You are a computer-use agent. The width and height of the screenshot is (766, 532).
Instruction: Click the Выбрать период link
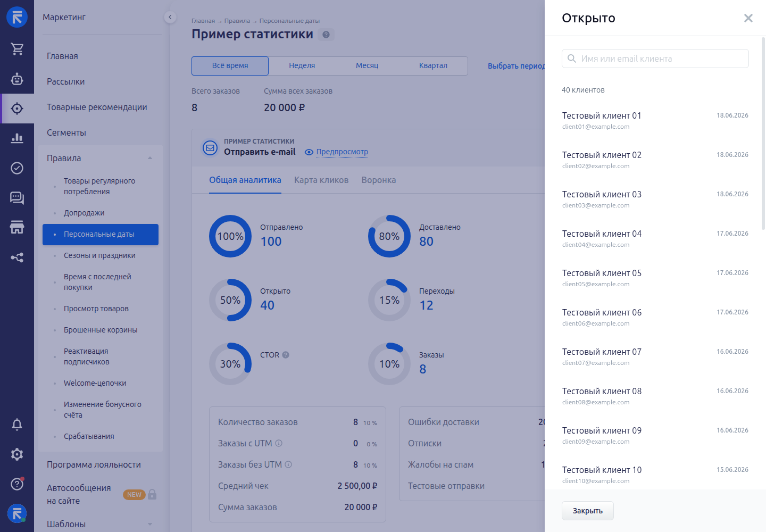pos(516,66)
